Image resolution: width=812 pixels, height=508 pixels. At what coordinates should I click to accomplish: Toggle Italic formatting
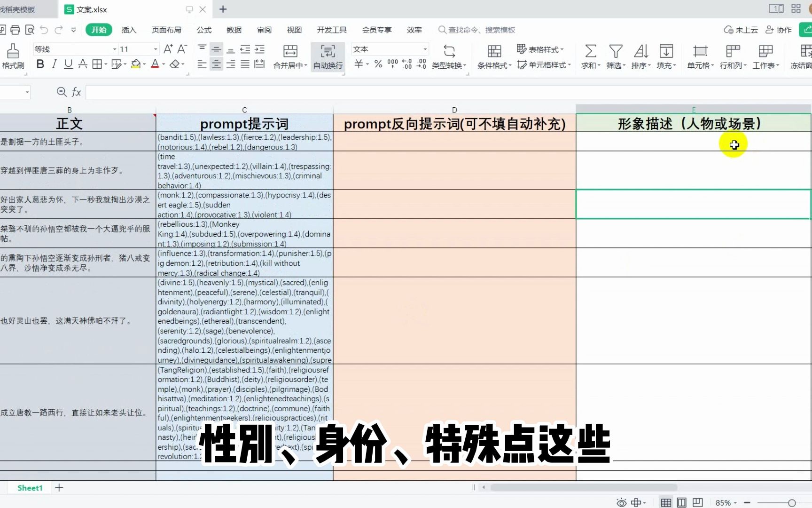[55, 64]
